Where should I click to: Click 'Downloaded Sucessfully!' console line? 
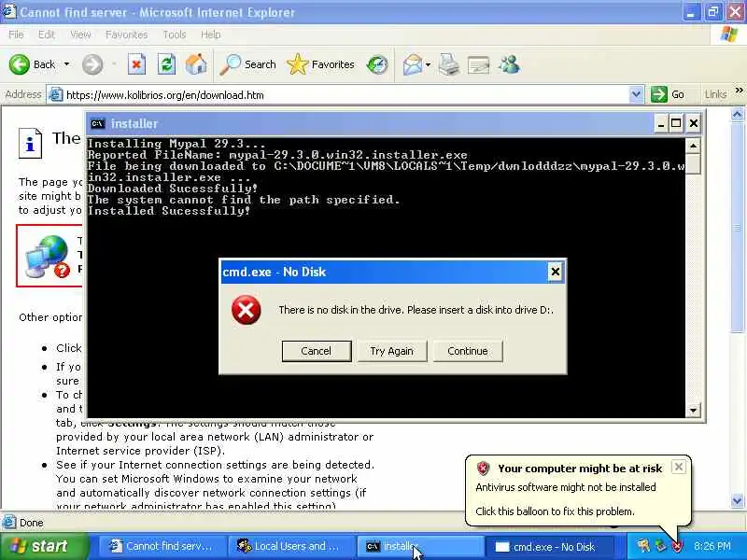tap(173, 189)
